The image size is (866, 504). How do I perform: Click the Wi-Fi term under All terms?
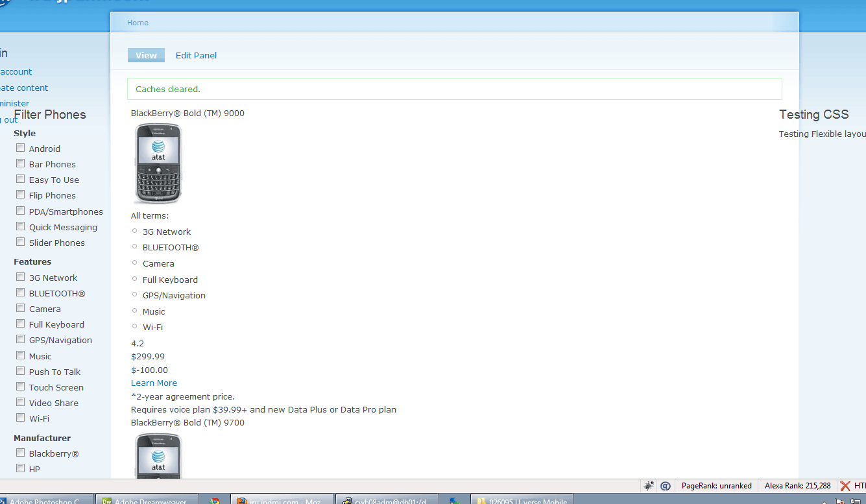tap(152, 328)
